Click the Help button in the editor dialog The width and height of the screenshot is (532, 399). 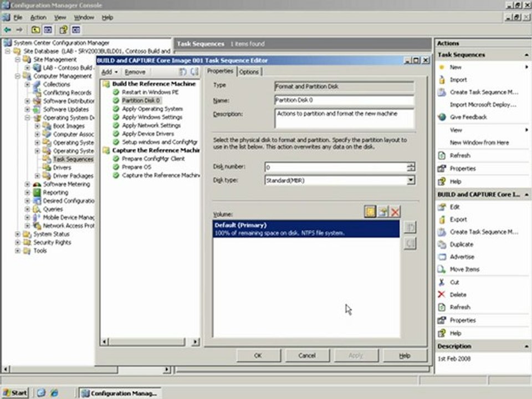pos(405,355)
